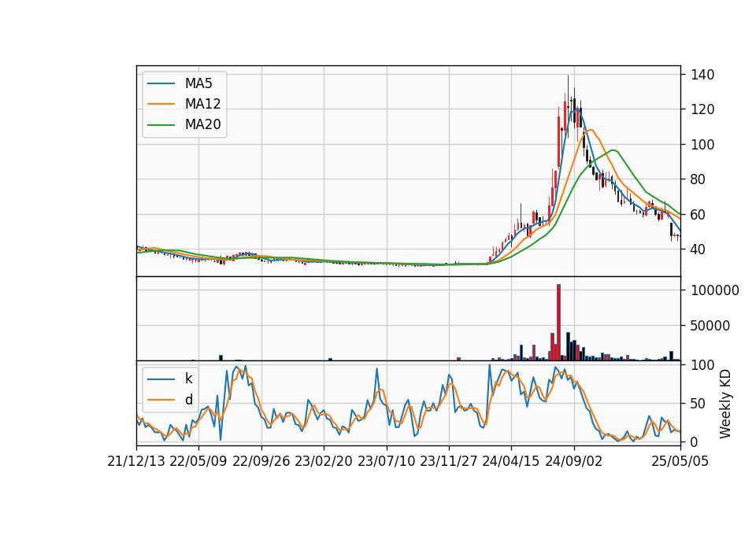
Task: Click the 25/05/05 date tick label
Action: pyautogui.click(x=680, y=461)
